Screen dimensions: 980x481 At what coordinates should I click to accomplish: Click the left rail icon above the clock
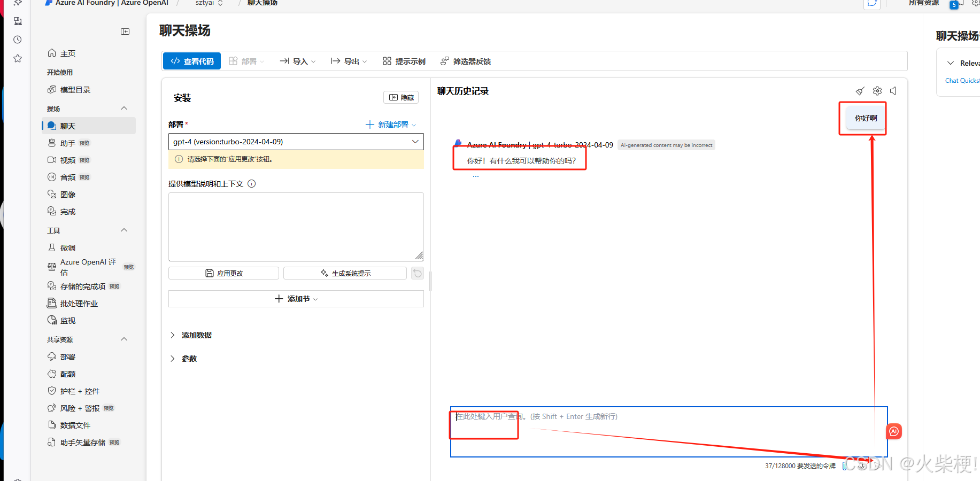(18, 21)
